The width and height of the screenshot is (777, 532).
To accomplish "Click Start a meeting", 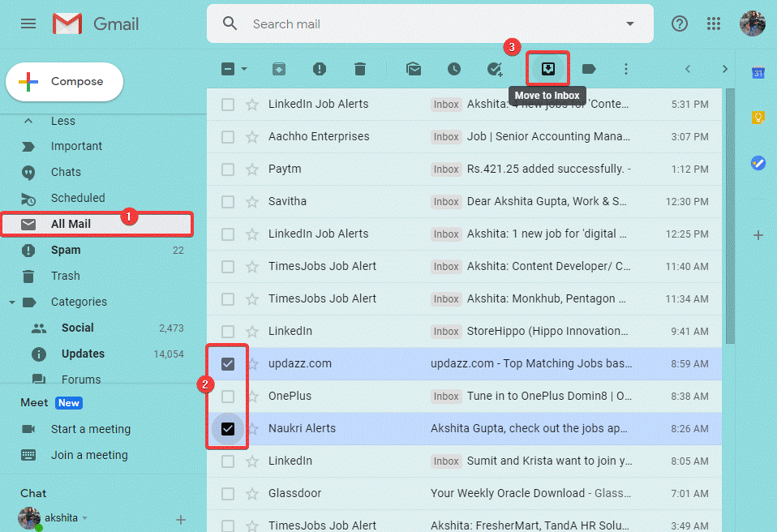I will click(90, 429).
